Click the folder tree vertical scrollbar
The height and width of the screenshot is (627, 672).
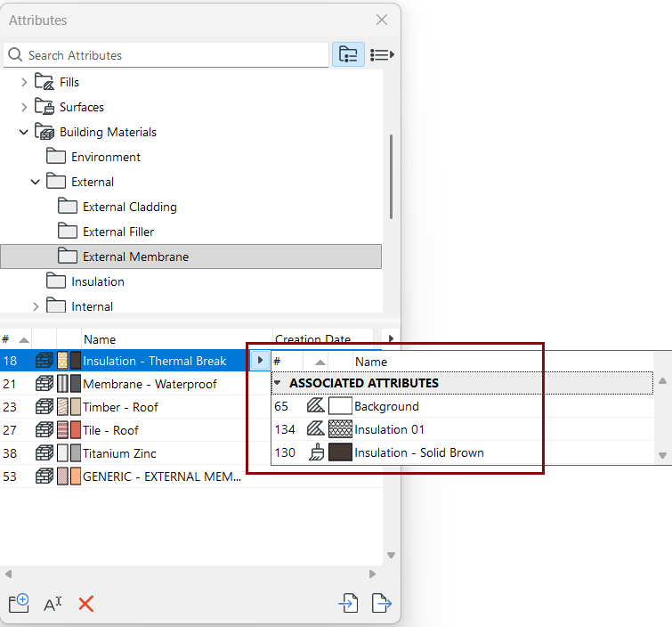[x=391, y=176]
